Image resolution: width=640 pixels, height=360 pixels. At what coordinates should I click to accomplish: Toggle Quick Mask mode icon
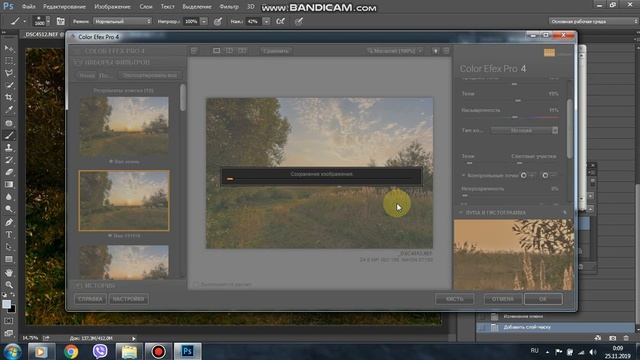[x=9, y=321]
